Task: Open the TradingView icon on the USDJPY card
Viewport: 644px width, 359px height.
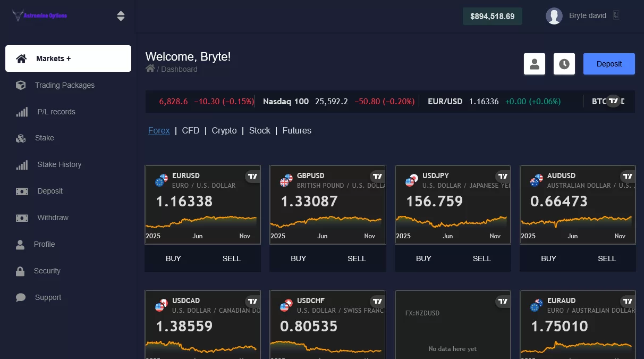Action: (503, 176)
